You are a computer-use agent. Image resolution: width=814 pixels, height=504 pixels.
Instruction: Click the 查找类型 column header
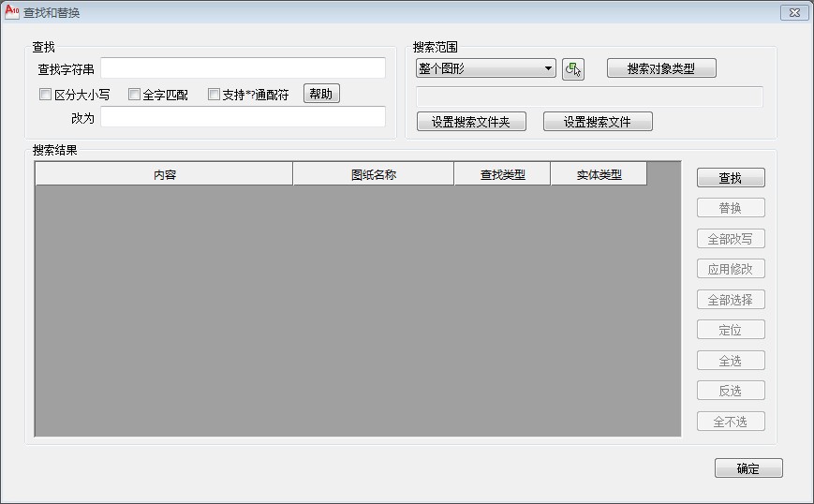[x=502, y=174]
